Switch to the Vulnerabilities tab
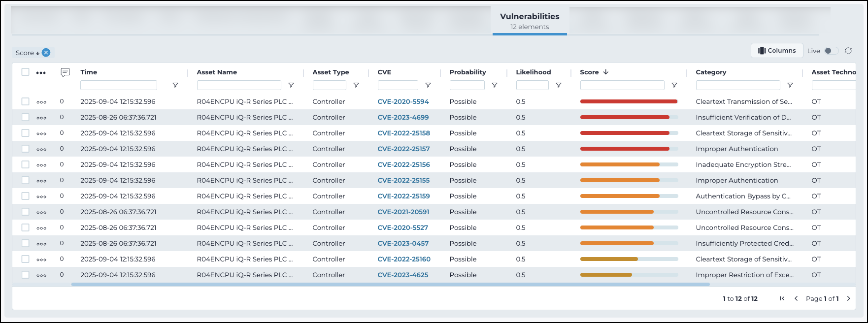The width and height of the screenshot is (868, 323). pyautogui.click(x=530, y=21)
